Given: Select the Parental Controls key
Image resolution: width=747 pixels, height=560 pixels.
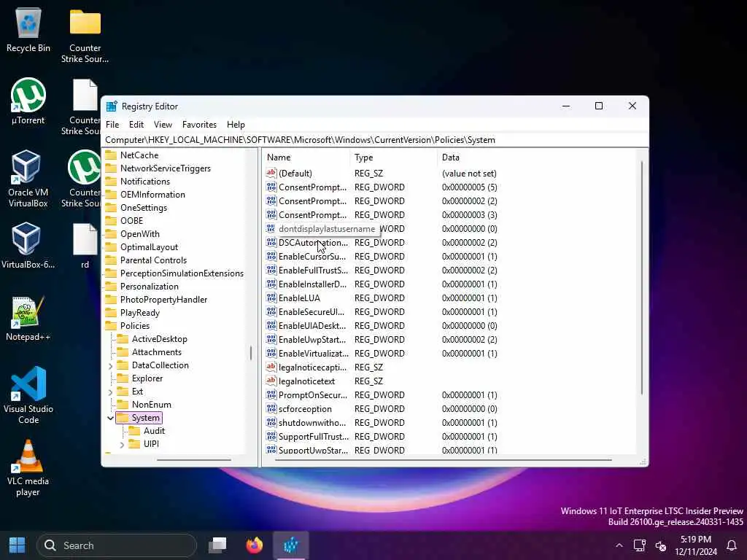Looking at the screenshot, I should coord(153,260).
